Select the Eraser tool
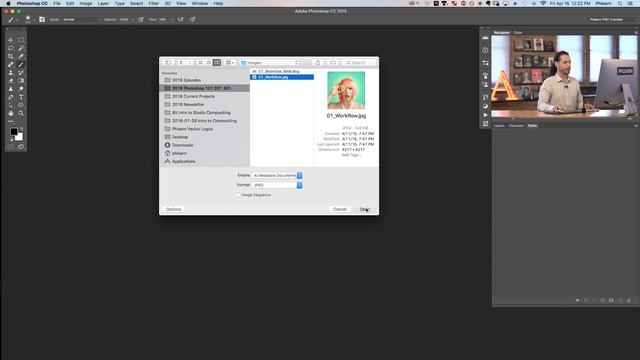This screenshot has height=360, width=640. tap(11, 81)
